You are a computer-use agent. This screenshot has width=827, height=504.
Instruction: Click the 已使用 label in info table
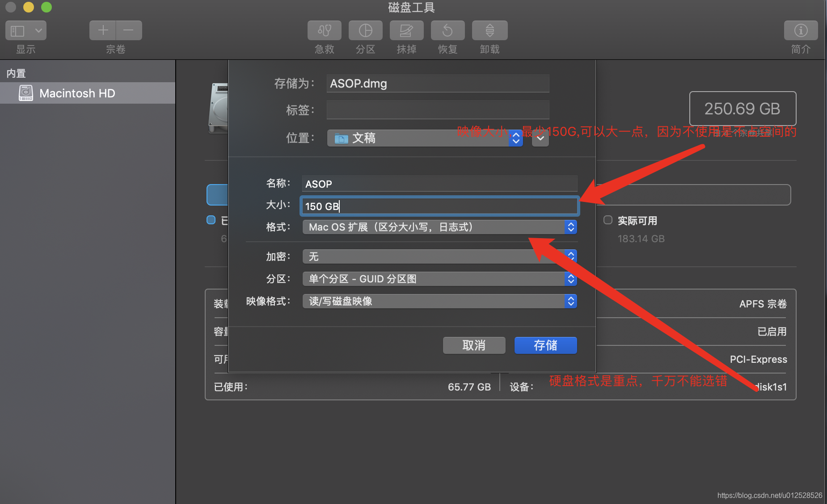point(231,387)
